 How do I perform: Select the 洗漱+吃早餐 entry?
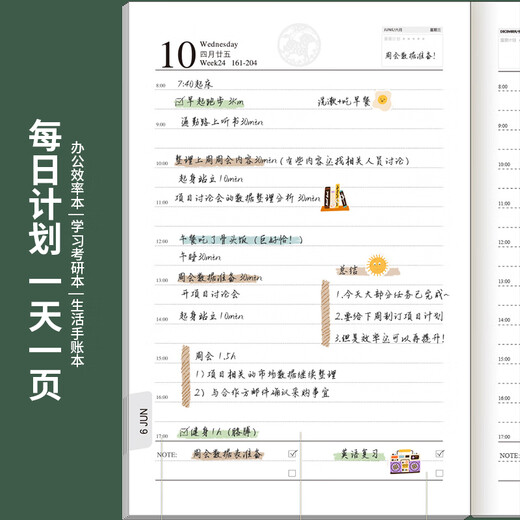[x=344, y=101]
